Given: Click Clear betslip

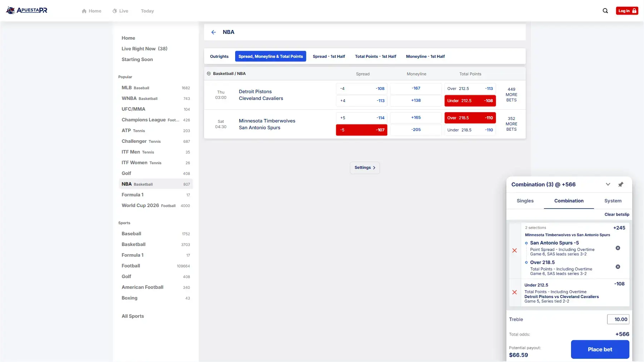Looking at the screenshot, I should [x=617, y=215].
